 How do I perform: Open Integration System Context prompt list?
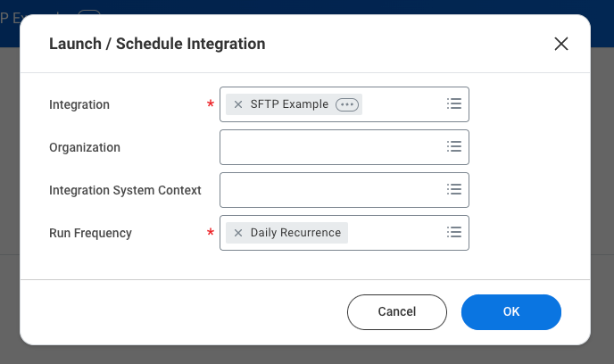tap(453, 190)
